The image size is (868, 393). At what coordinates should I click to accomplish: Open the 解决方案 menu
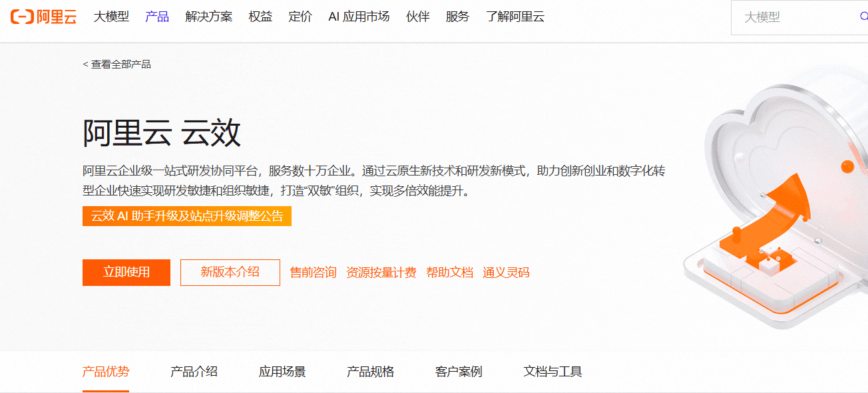209,17
